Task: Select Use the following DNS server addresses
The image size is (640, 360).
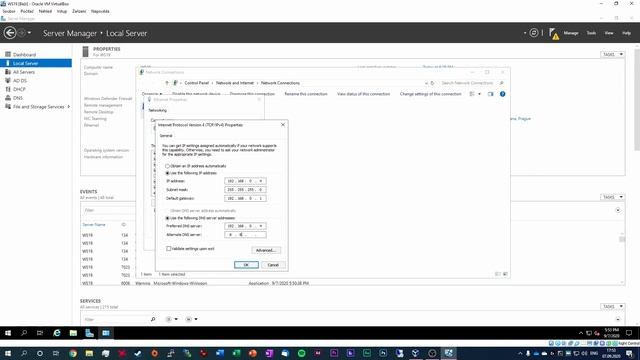Action: [167, 218]
